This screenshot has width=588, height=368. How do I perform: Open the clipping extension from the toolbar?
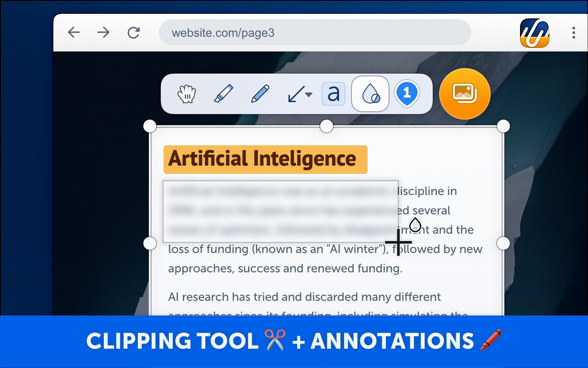pyautogui.click(x=534, y=32)
